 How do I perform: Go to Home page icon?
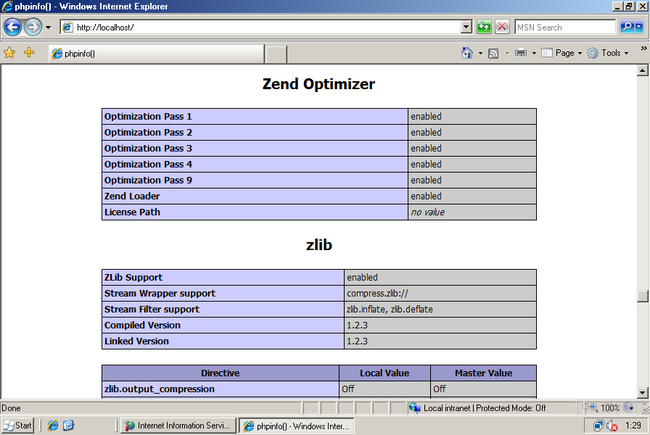pyautogui.click(x=467, y=53)
